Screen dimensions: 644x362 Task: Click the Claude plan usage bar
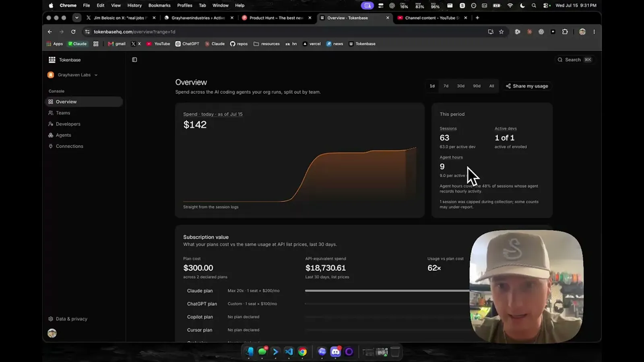pos(387,290)
